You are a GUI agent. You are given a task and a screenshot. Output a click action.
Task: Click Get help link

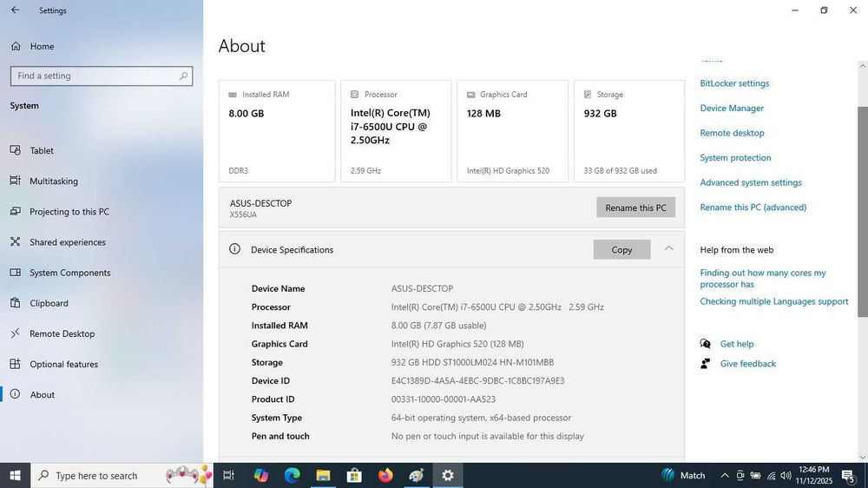(737, 344)
